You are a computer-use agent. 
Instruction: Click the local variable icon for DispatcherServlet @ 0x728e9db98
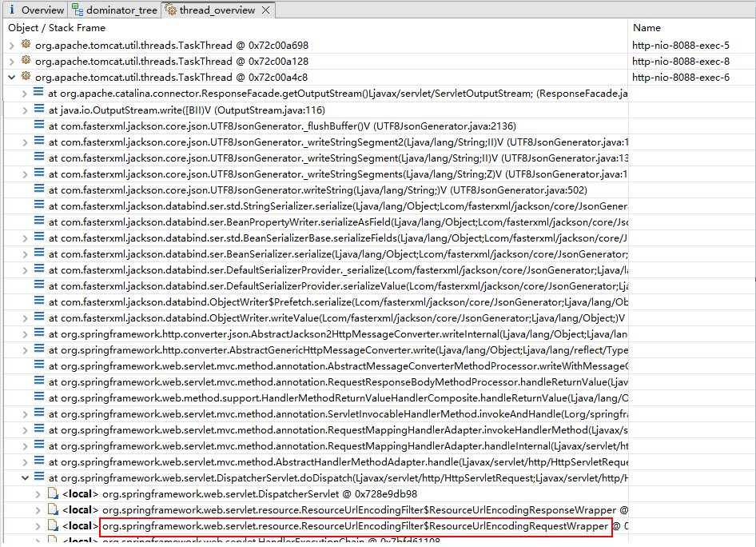(x=52, y=493)
